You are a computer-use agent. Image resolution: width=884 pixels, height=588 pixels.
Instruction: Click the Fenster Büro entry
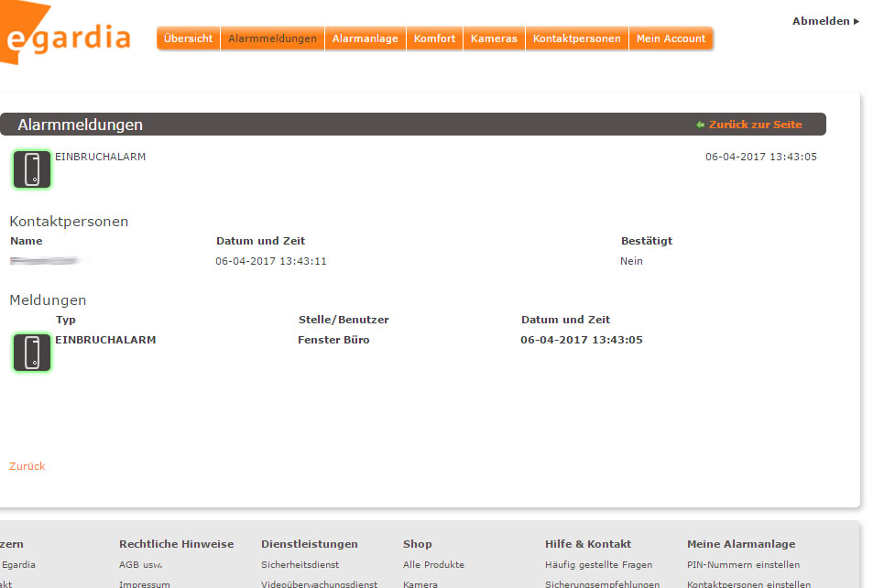[x=333, y=340]
